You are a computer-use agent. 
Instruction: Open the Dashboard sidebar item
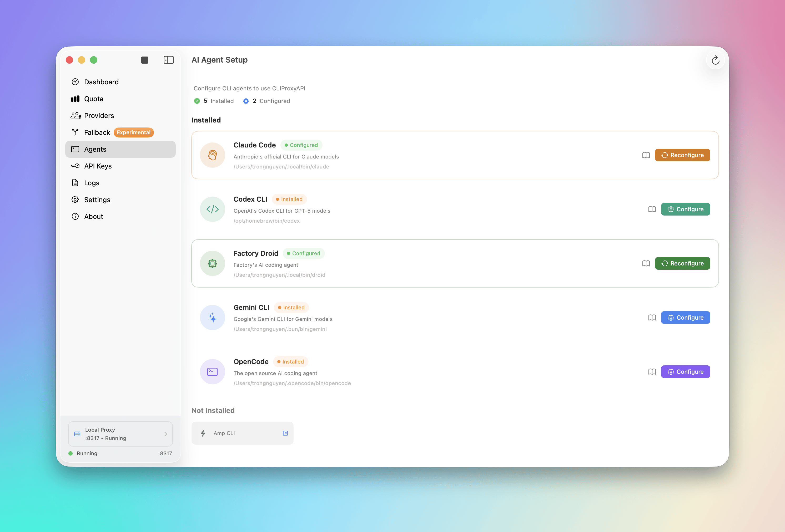[x=101, y=82]
